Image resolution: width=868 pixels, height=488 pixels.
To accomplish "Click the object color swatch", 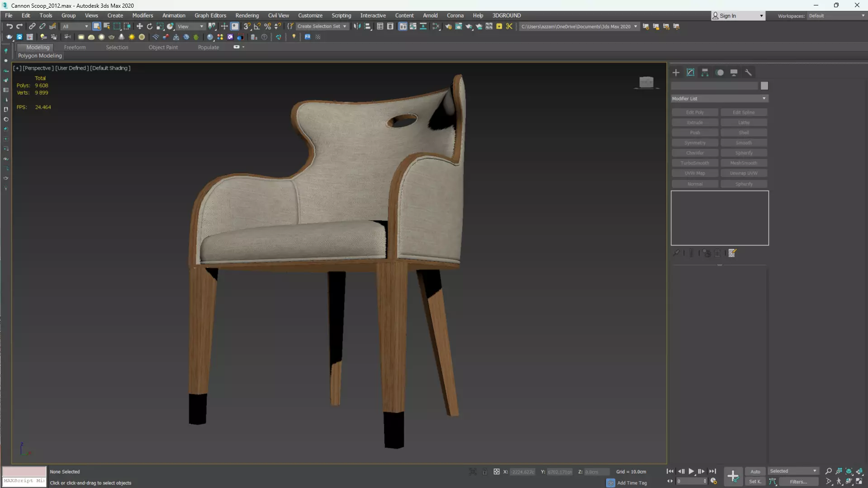I will [764, 86].
